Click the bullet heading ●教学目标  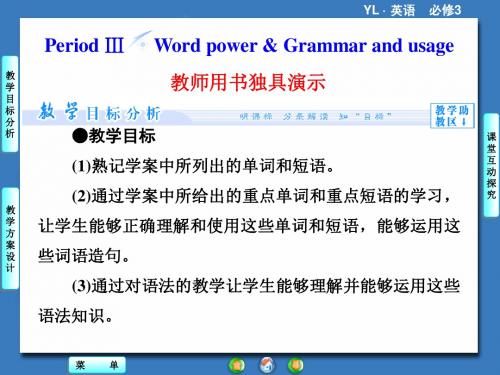pyautogui.click(x=114, y=136)
